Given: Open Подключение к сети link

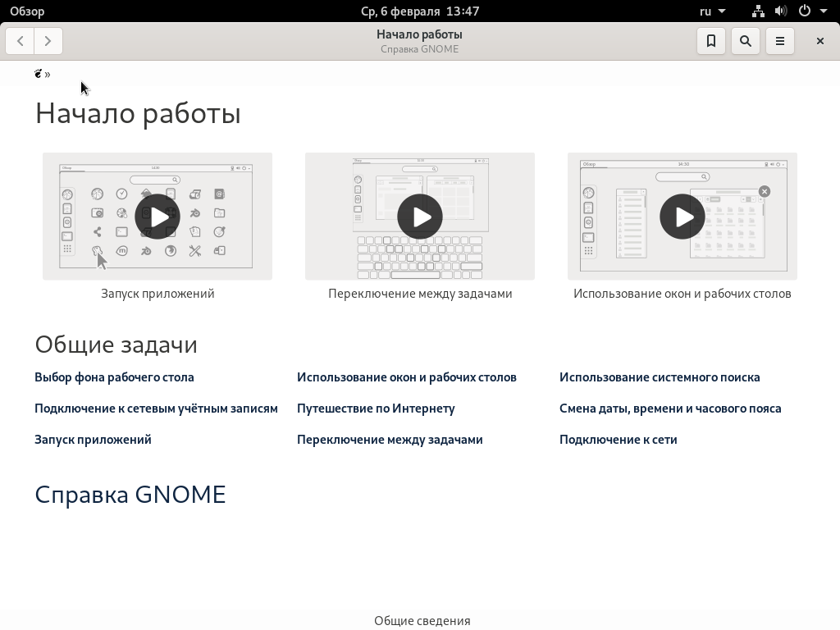Looking at the screenshot, I should [x=619, y=440].
